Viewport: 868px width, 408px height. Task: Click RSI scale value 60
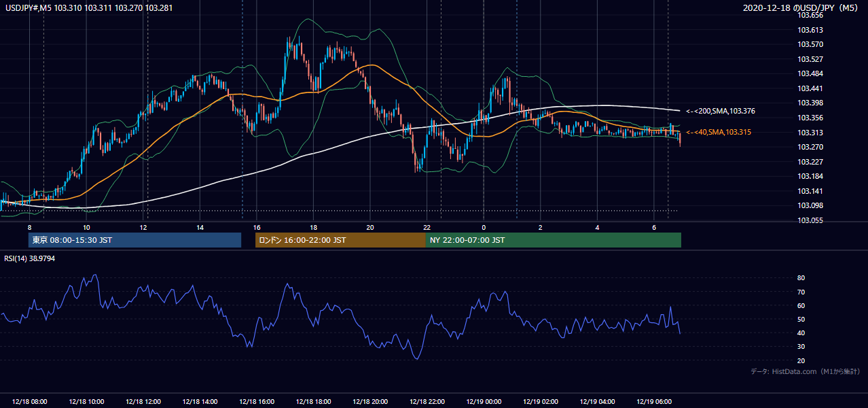(801, 305)
